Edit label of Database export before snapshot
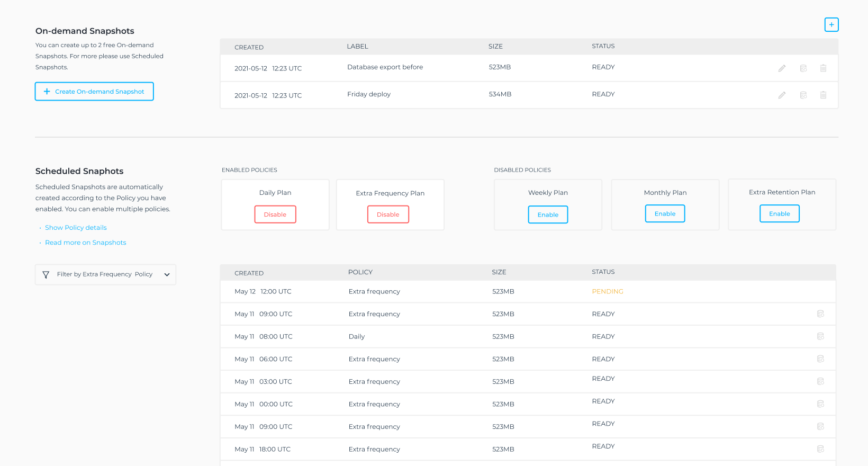 782,68
